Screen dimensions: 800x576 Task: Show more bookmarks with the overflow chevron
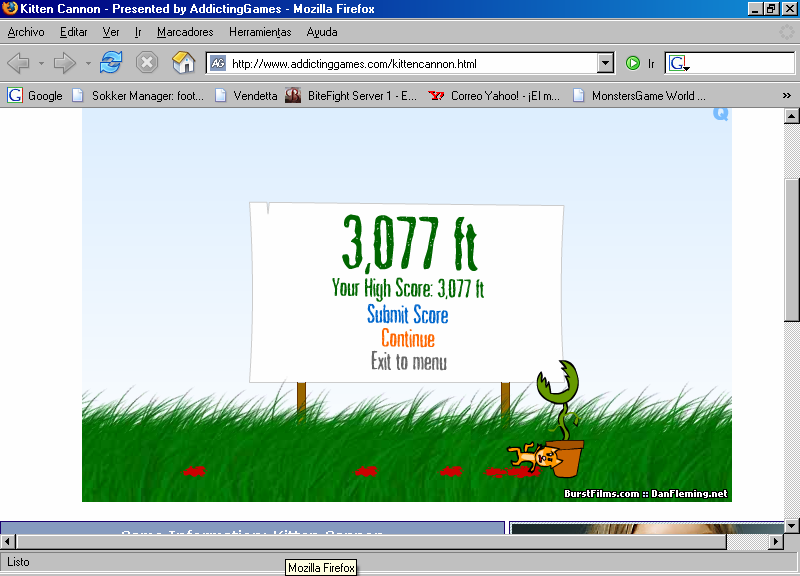pos(787,96)
